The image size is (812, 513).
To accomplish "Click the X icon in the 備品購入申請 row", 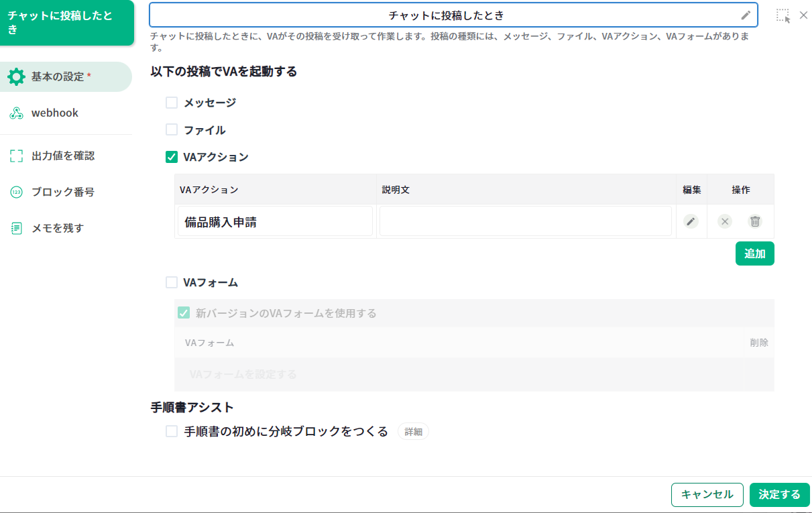I will point(725,221).
